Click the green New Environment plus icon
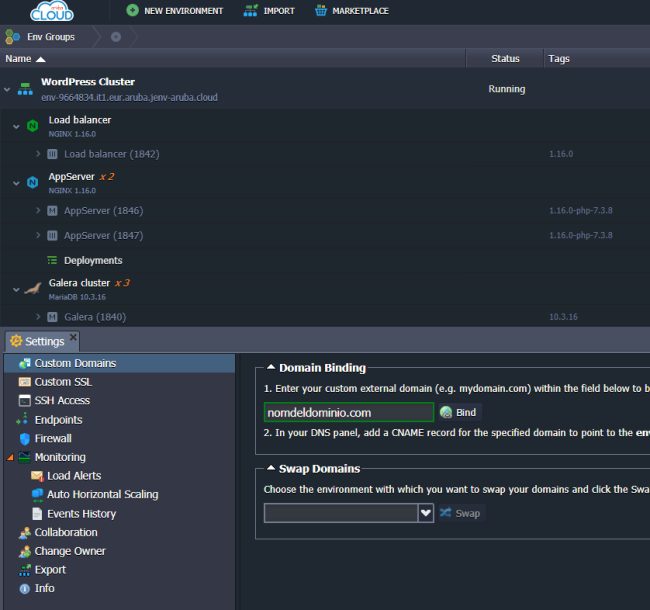Screen dimensions: 650x610 click(x=133, y=10)
